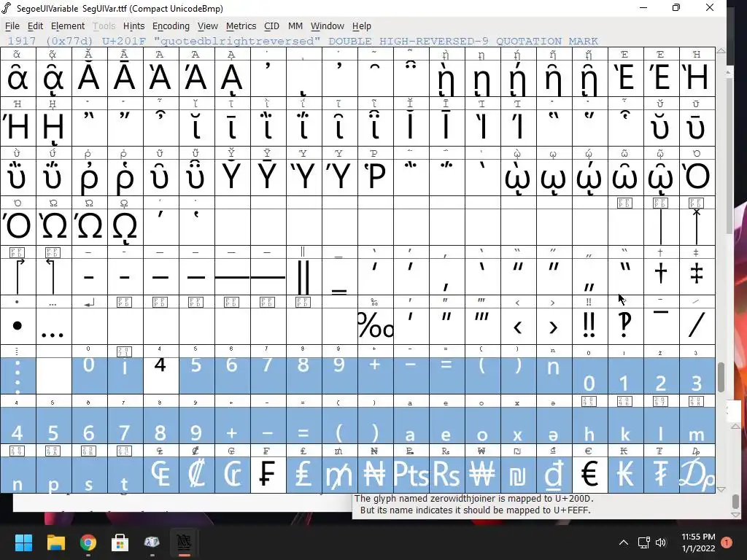Select the Cruzeiro sign ₢ glyph cell
The height and width of the screenshot is (560, 747).
pos(233,475)
